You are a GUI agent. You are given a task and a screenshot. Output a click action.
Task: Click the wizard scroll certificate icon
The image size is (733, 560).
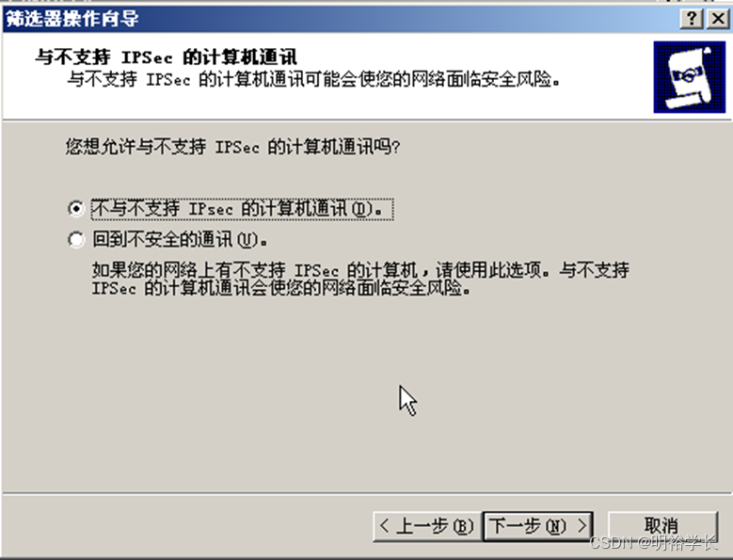pyautogui.click(x=690, y=77)
